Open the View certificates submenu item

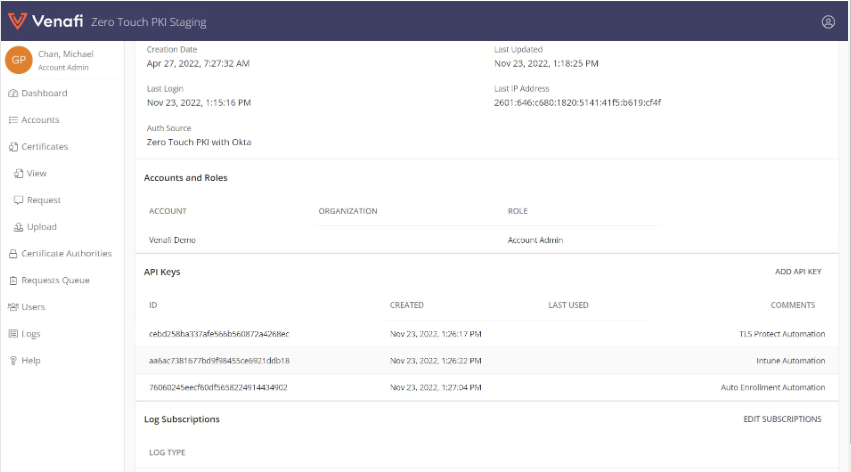click(36, 174)
